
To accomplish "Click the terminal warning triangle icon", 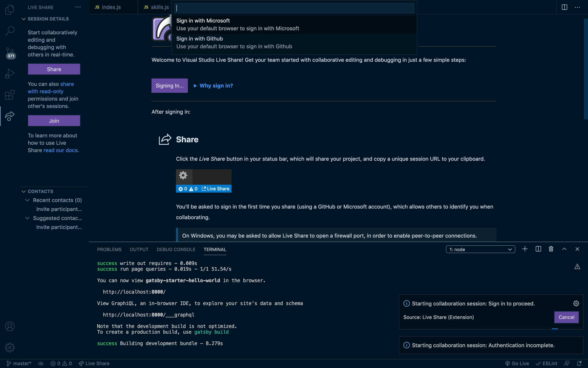I will pos(577,267).
